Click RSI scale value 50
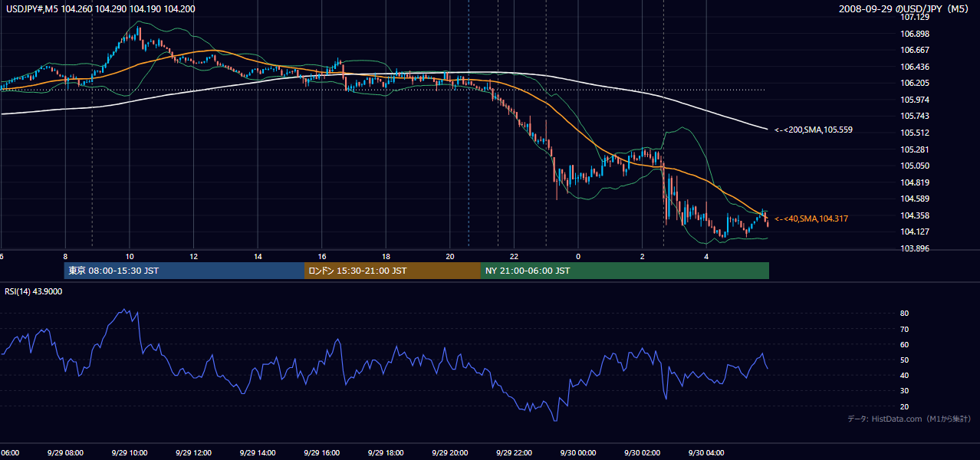Image resolution: width=980 pixels, height=460 pixels. point(905,360)
